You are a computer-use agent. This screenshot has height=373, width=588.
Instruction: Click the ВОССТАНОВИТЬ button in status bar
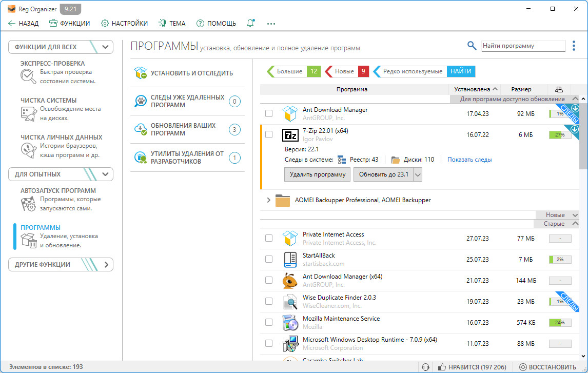click(x=547, y=367)
